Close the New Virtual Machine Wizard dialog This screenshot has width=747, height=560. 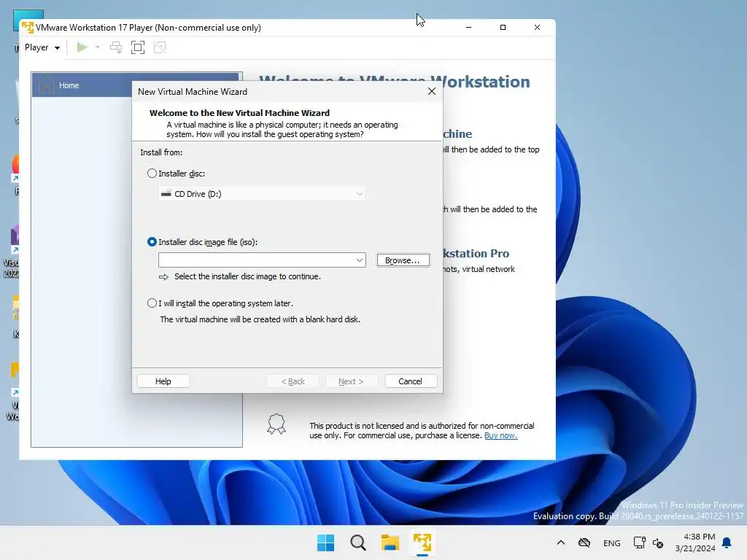pyautogui.click(x=432, y=91)
